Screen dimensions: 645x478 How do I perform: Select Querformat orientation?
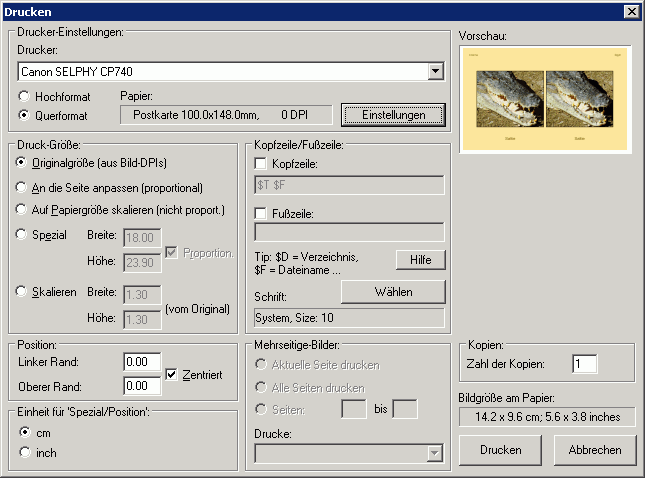click(x=25, y=115)
